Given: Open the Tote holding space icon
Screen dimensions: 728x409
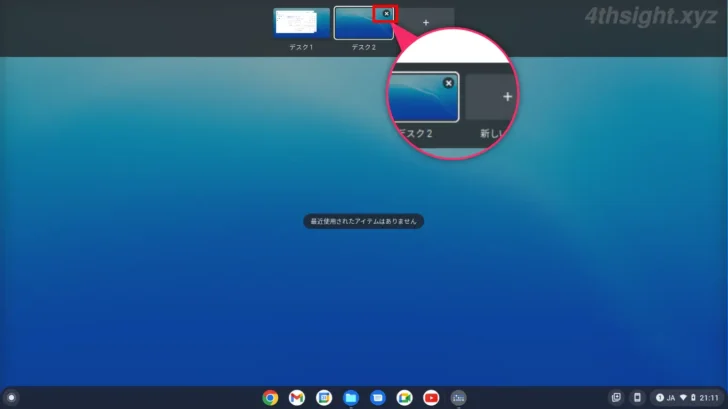Looking at the screenshot, I should (616, 397).
